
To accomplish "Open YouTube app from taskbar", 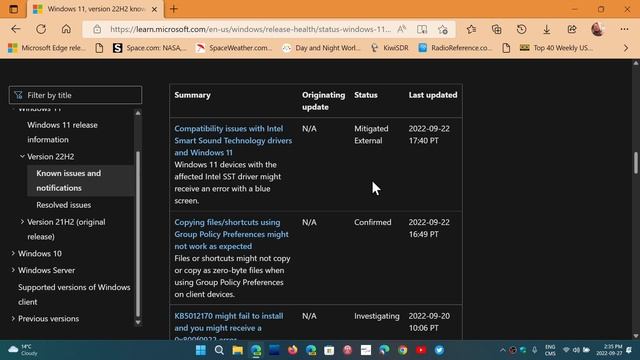I will (x=421, y=350).
